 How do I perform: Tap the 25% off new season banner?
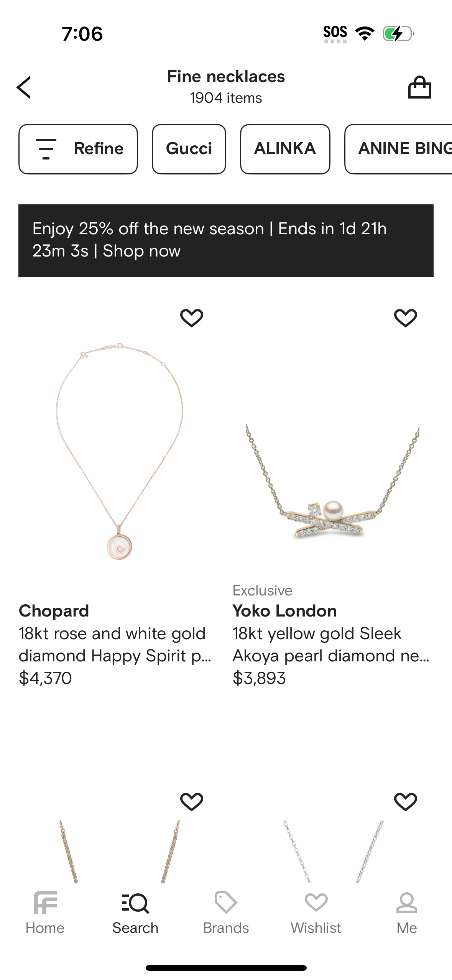pos(226,240)
